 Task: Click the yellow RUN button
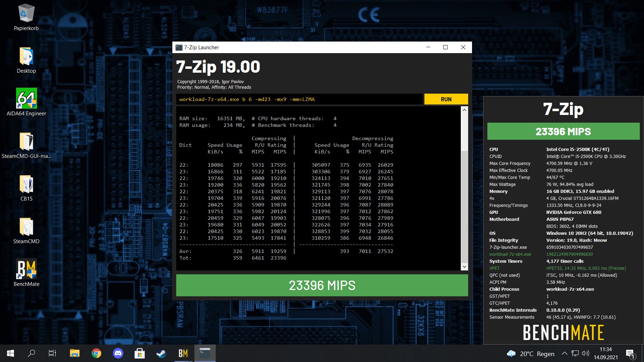click(446, 99)
